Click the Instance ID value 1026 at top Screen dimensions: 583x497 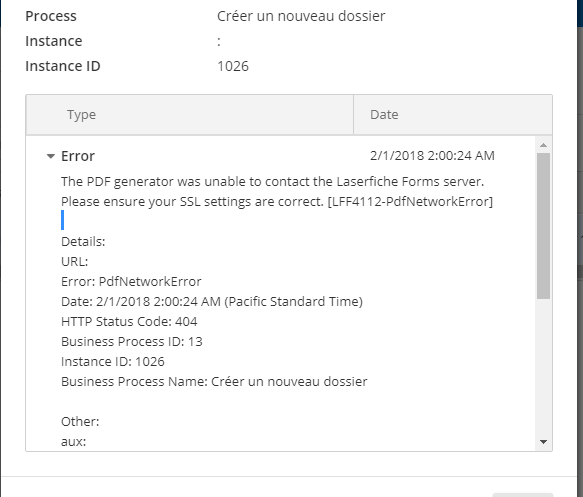tap(233, 66)
